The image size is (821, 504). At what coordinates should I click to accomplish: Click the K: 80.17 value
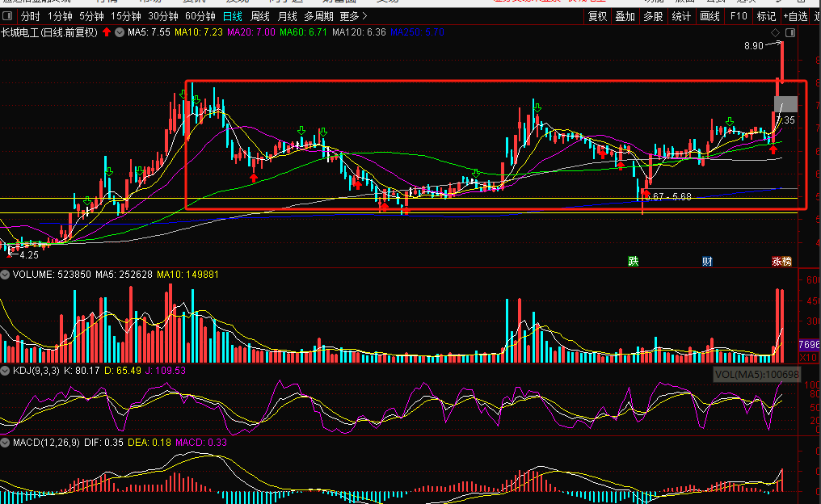tap(81, 371)
